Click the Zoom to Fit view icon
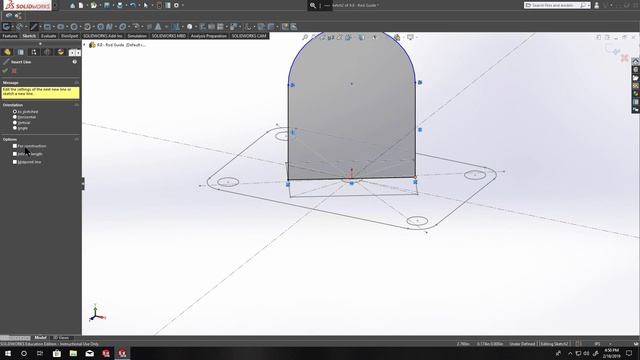This screenshot has height=360, width=640. pyautogui.click(x=305, y=37)
